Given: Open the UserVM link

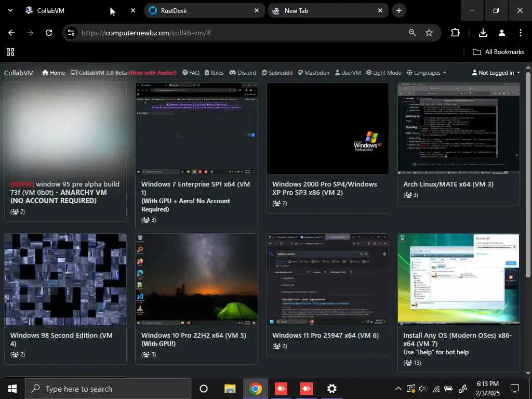Looking at the screenshot, I should point(348,73).
